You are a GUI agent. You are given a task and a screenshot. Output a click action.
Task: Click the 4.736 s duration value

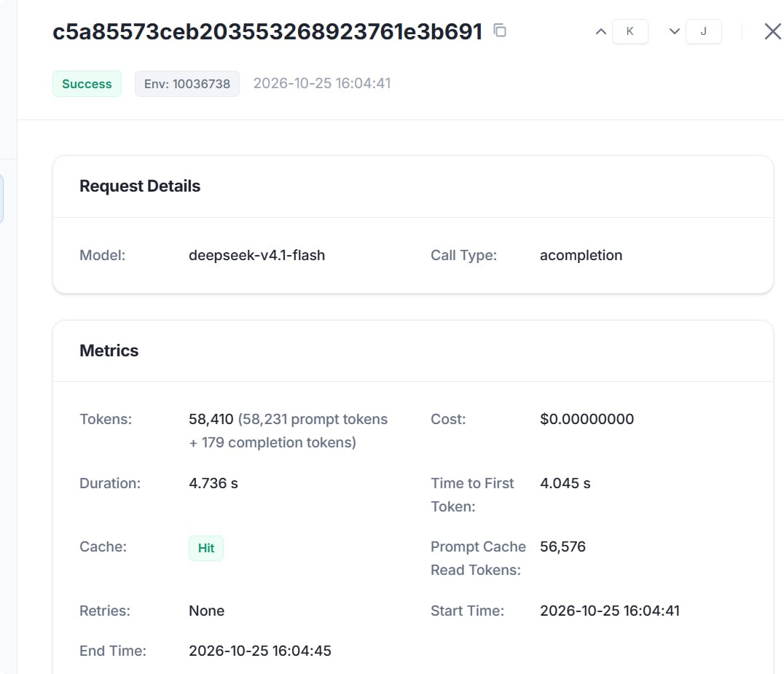(x=213, y=483)
